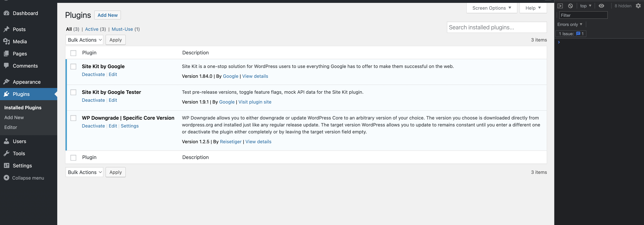
Task: Click the Apply button
Action: pos(116,40)
